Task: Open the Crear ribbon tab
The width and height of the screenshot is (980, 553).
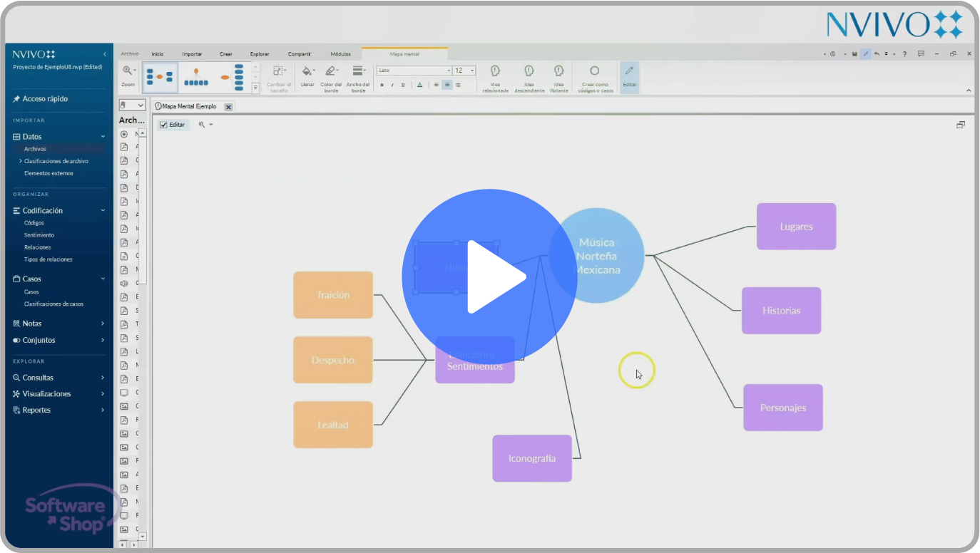Action: 226,53
